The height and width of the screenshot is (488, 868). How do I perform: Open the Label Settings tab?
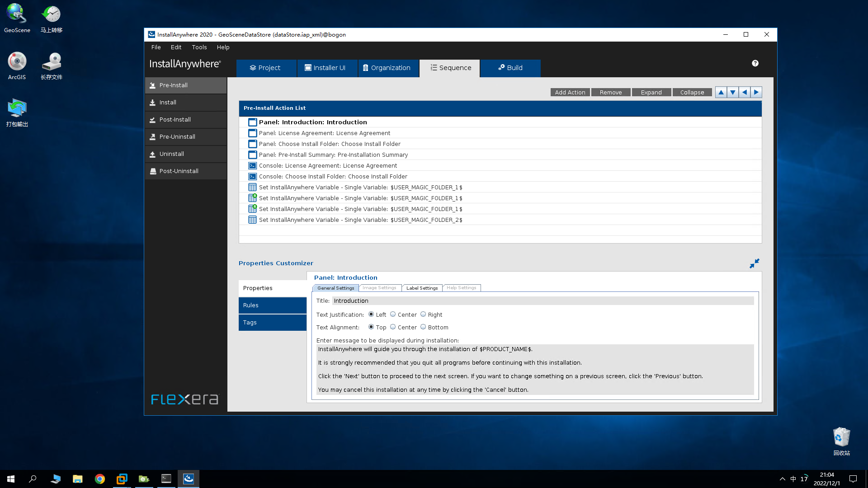(x=422, y=288)
